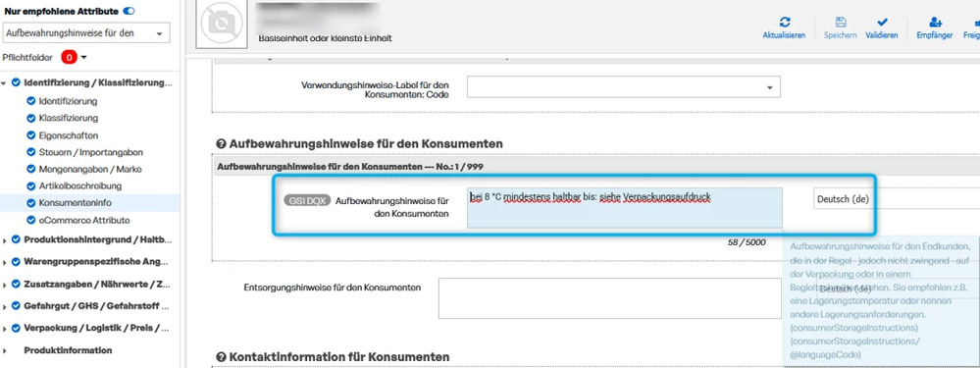Image resolution: width=980 pixels, height=368 pixels.
Task: Click help icon beside Aufbewahrungshinweise heading
Action: (221, 143)
